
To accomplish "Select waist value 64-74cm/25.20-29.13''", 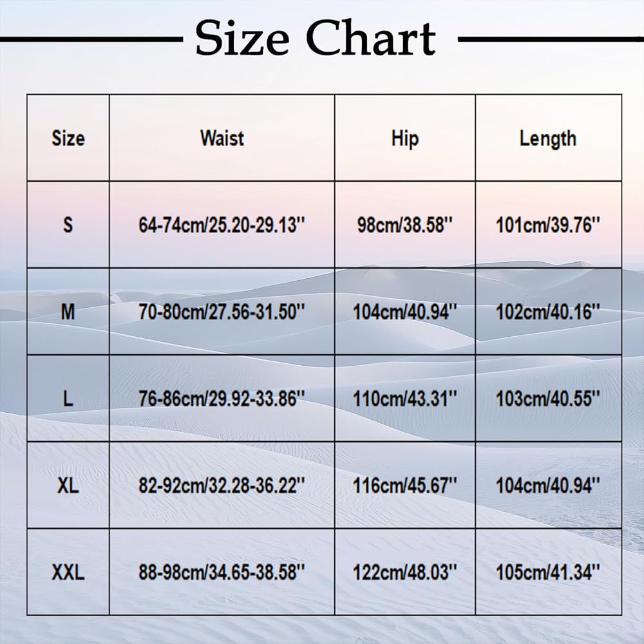I will [x=222, y=225].
